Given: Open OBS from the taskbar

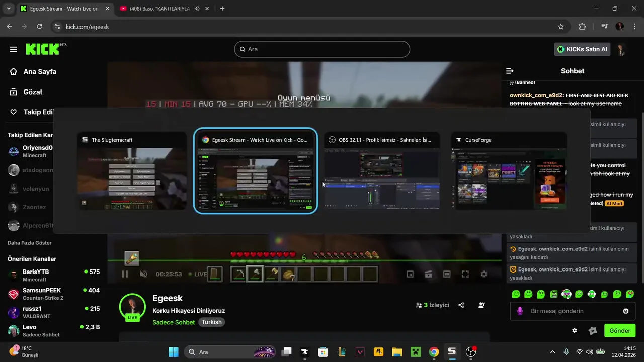Looking at the screenshot, I should click(x=471, y=352).
